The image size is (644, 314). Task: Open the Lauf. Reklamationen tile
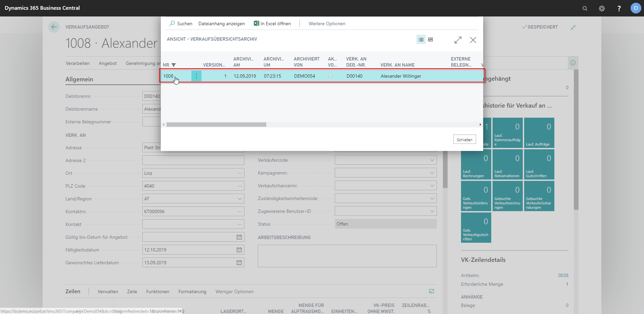point(507,164)
